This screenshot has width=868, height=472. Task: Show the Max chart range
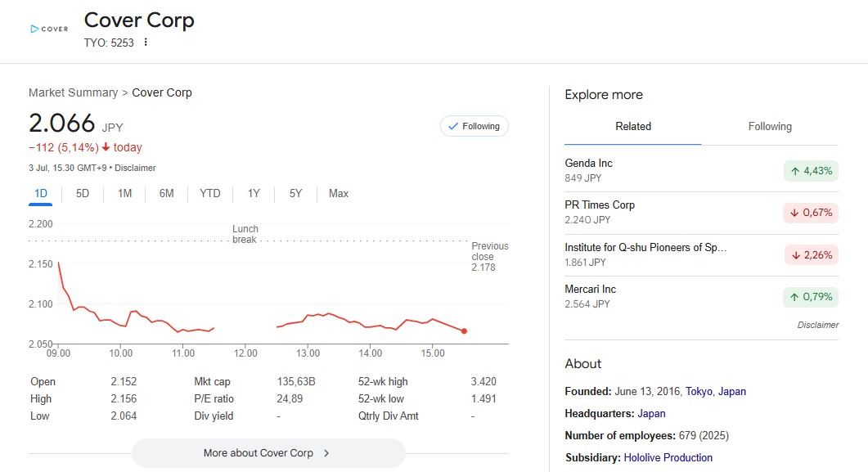338,194
